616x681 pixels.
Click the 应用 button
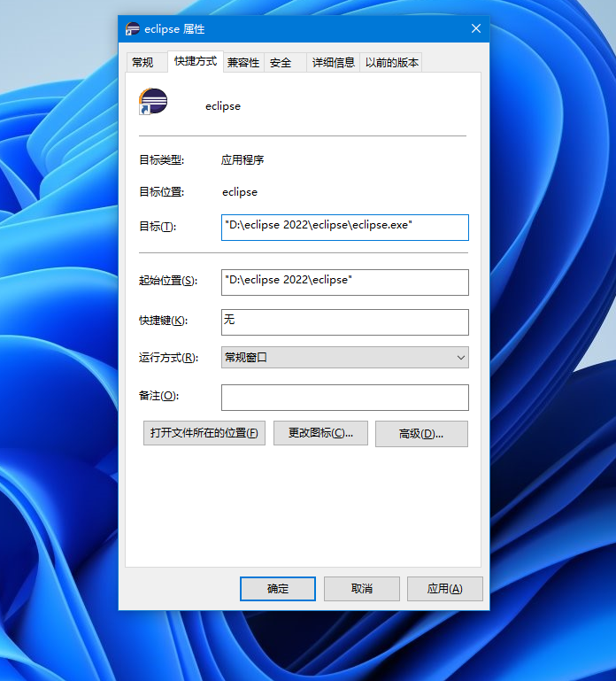click(445, 589)
